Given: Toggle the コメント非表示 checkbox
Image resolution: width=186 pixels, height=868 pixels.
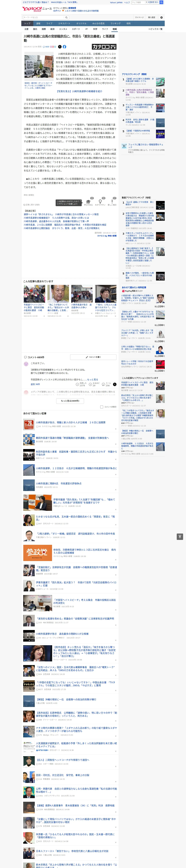Looking at the screenshot, I should tap(102, 407).
